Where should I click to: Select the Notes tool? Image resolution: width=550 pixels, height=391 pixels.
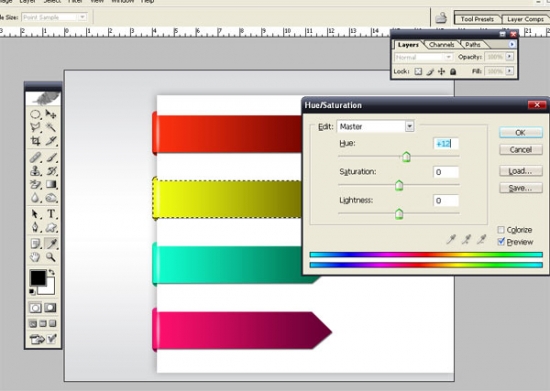coord(35,243)
